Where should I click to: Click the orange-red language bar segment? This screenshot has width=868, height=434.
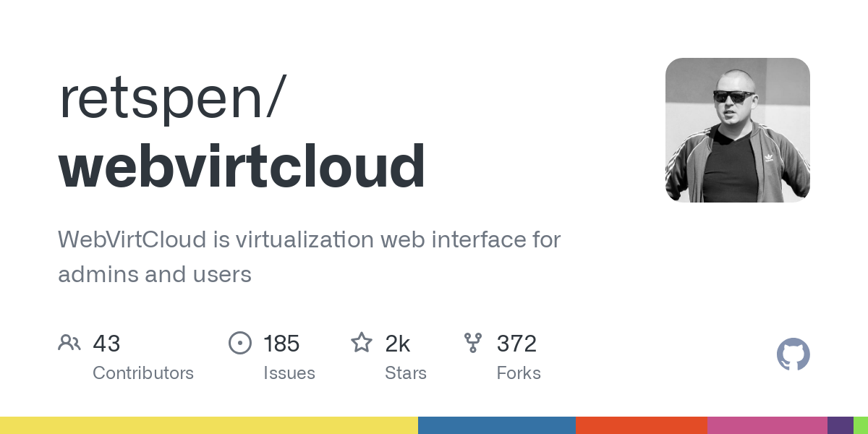tap(642, 425)
